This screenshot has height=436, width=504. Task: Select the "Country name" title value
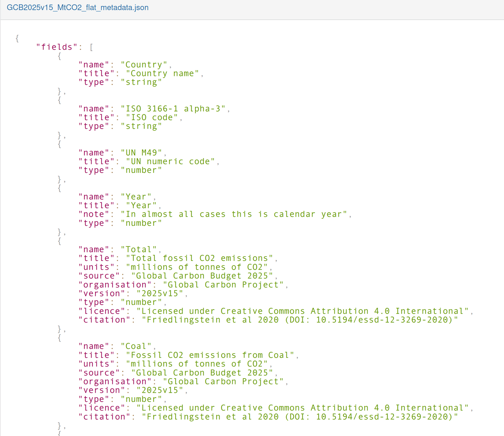click(x=162, y=73)
